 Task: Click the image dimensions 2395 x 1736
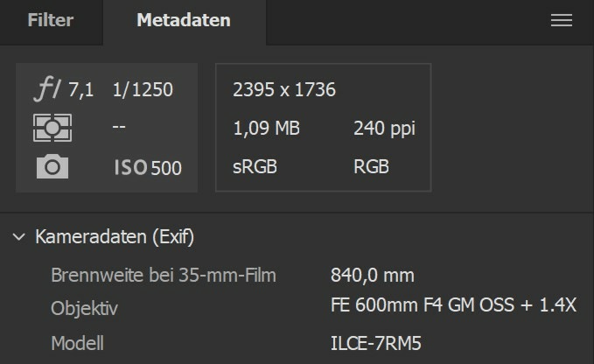[284, 89]
